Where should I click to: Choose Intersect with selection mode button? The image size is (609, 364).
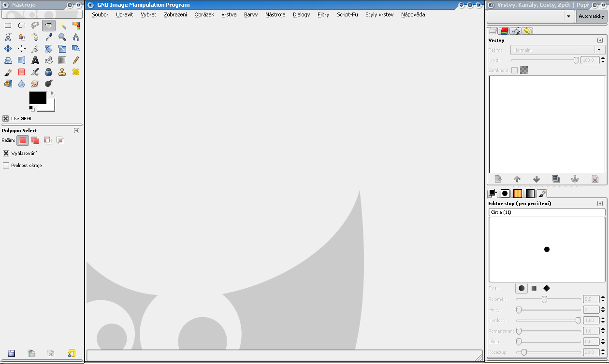60,140
